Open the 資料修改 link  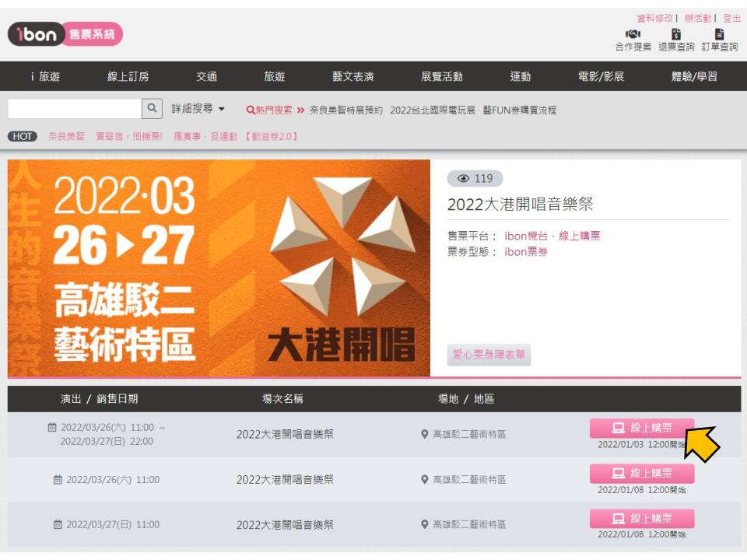tap(655, 18)
